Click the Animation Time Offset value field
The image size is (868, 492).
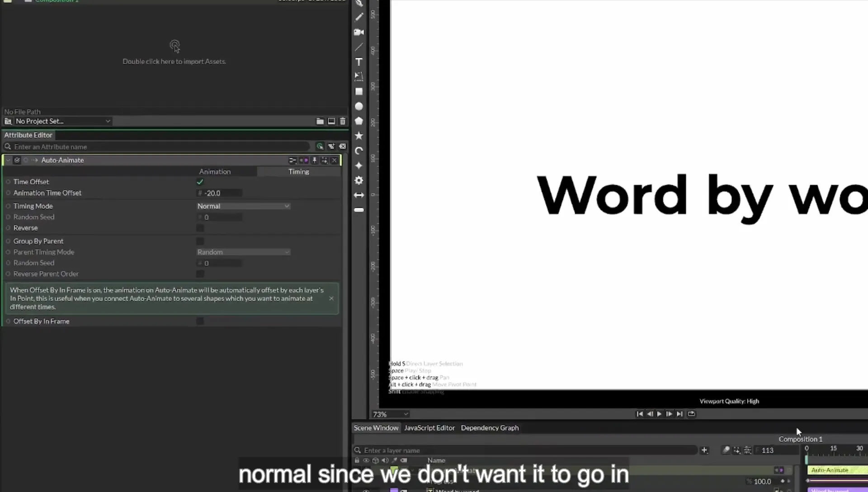pyautogui.click(x=220, y=193)
